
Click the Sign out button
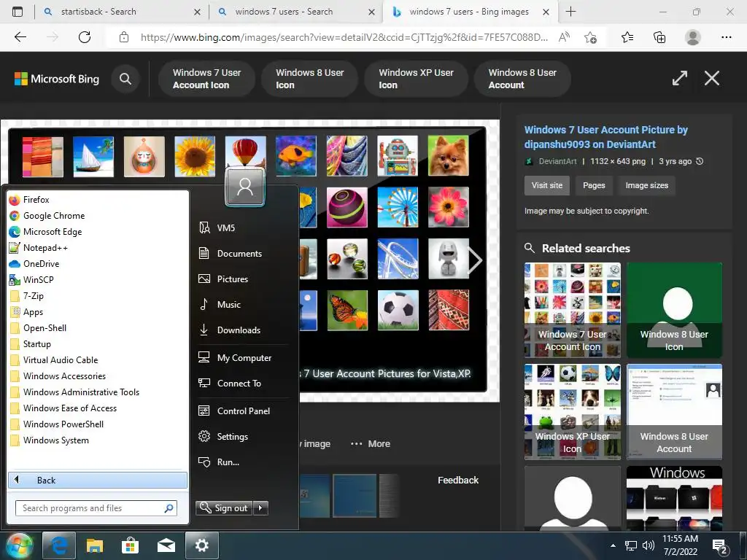(224, 508)
